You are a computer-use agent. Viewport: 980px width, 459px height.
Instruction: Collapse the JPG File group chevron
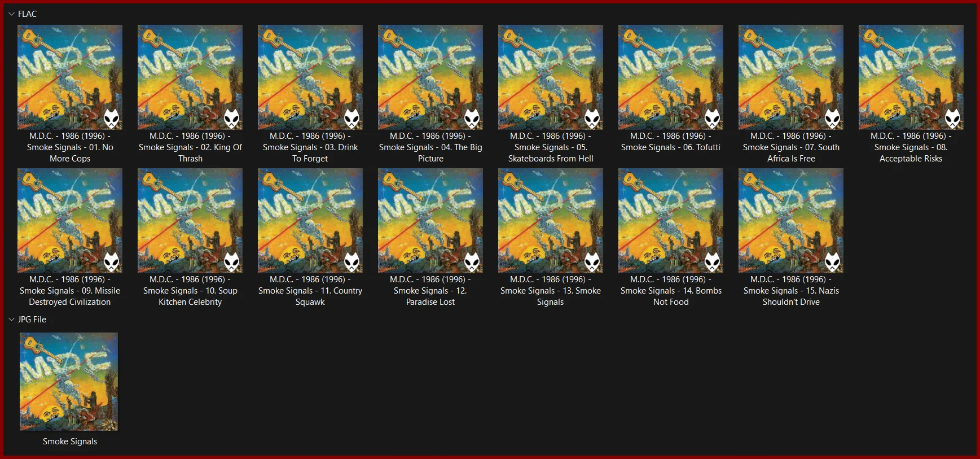point(11,320)
